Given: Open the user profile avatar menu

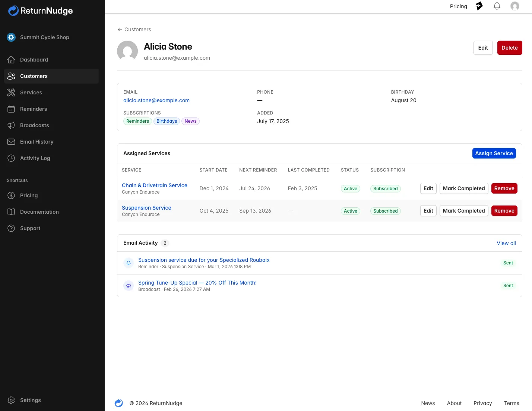Looking at the screenshot, I should coord(515,6).
